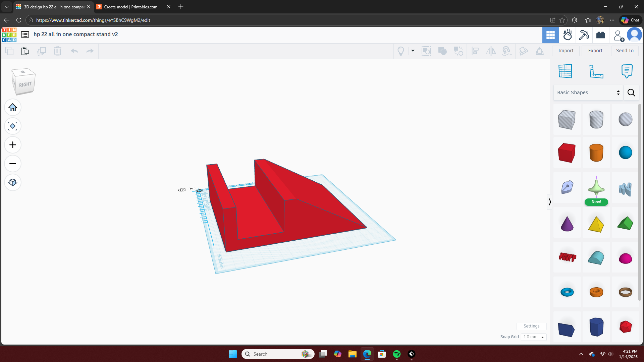Click the Redo arrow

click(90, 51)
